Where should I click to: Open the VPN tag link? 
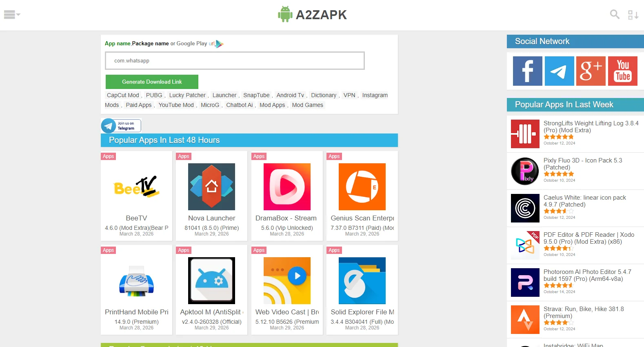click(x=349, y=95)
